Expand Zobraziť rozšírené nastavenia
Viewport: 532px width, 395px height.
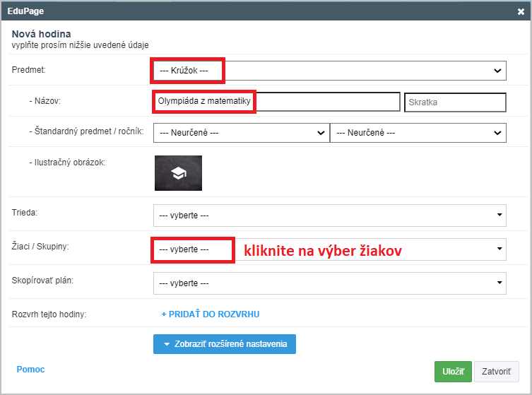click(x=225, y=344)
